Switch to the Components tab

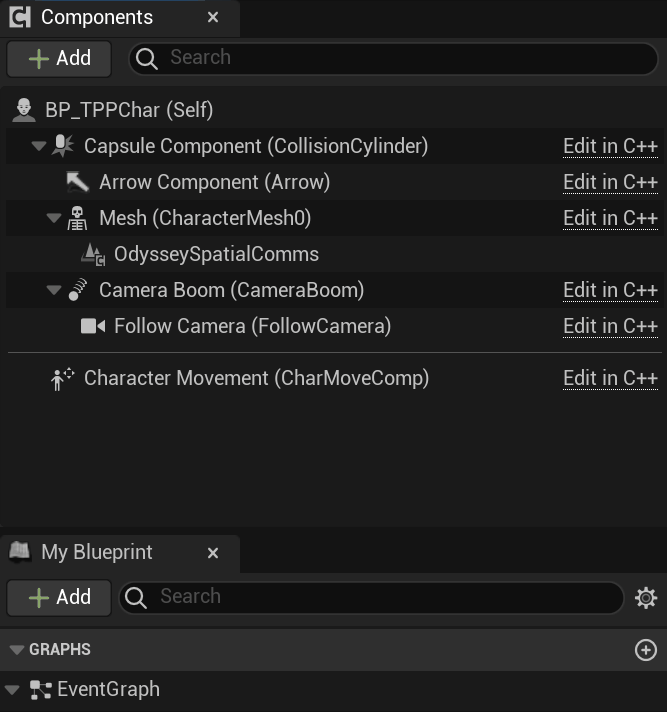(x=96, y=18)
